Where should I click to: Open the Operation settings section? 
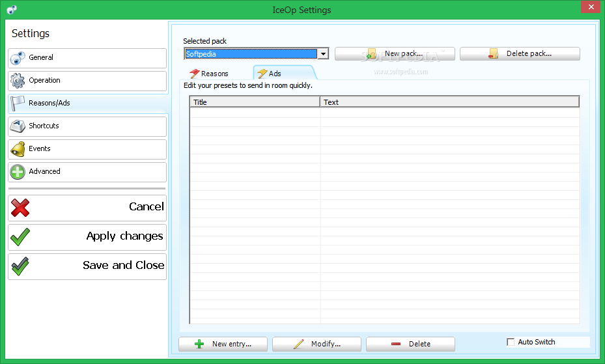(x=87, y=81)
